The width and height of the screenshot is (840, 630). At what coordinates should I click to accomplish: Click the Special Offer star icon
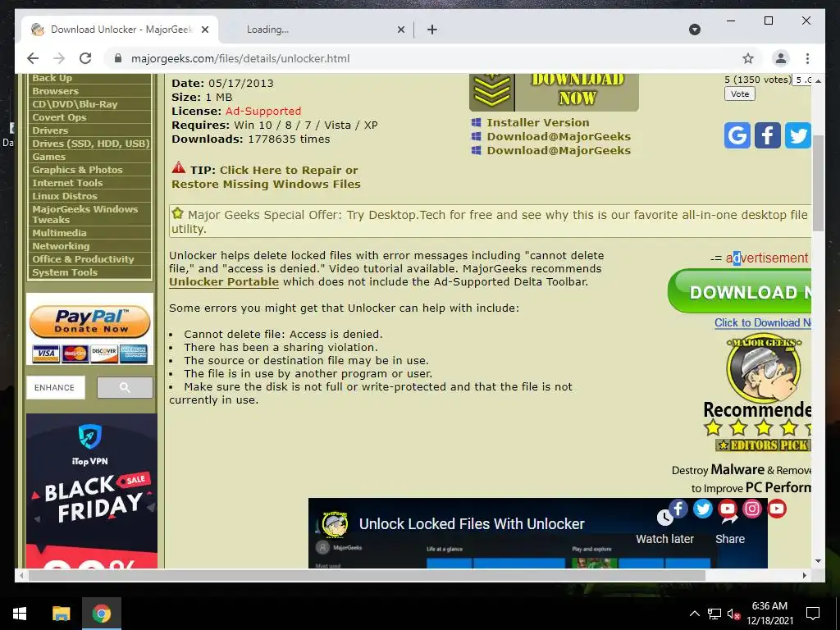coord(177,213)
